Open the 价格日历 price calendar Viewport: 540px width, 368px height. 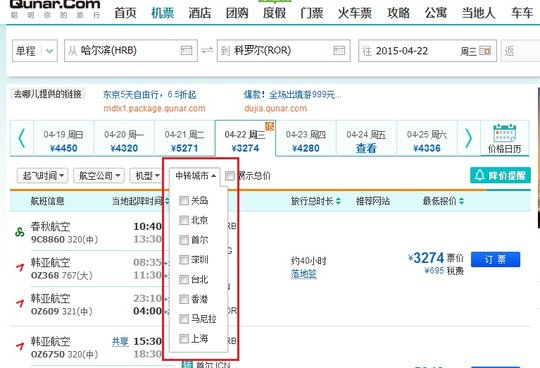505,138
